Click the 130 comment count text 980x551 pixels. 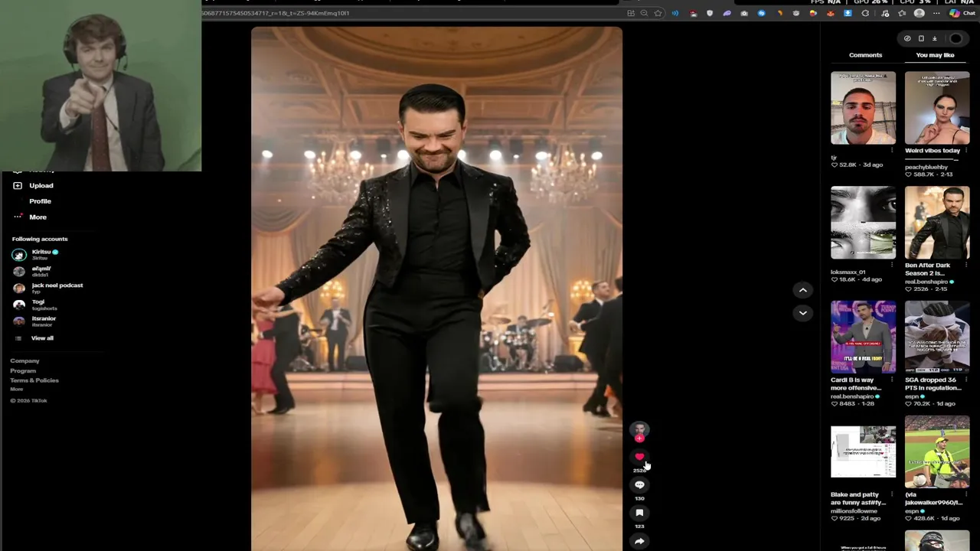639,498
